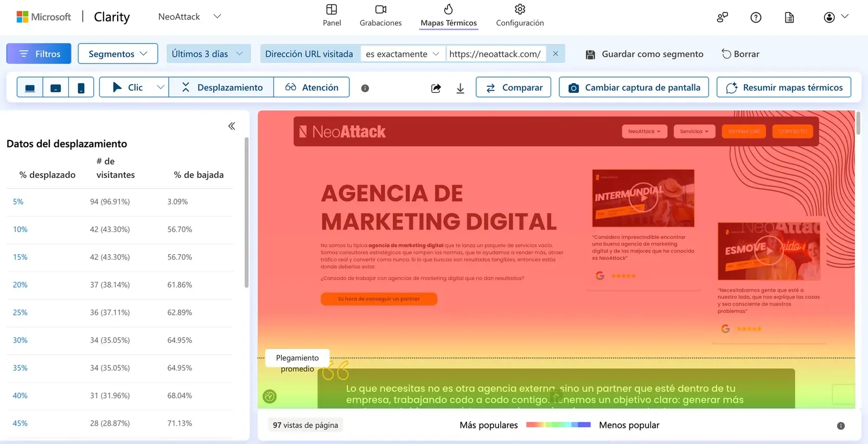Screen dimensions: 868x444
Task: Click the Contacto button in the heatmap page
Action: pyautogui.click(x=792, y=131)
